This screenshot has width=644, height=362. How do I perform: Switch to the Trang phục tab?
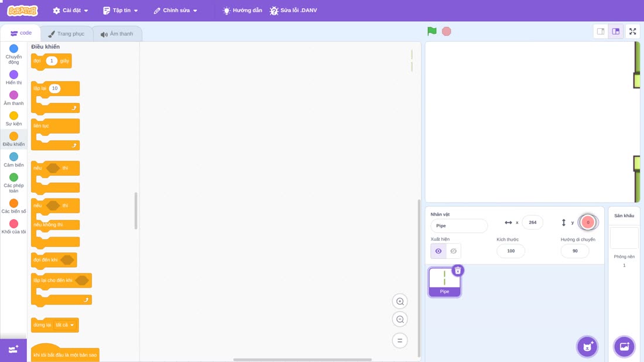point(66,34)
